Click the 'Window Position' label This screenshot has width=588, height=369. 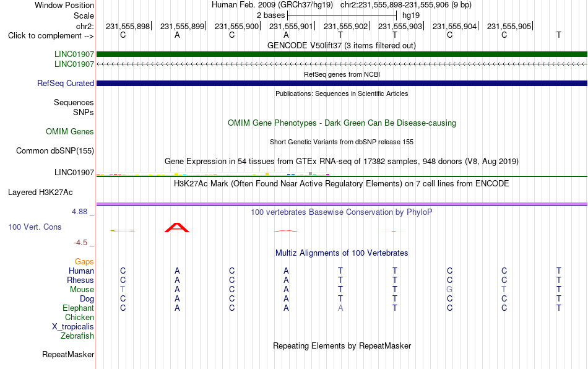coord(64,5)
